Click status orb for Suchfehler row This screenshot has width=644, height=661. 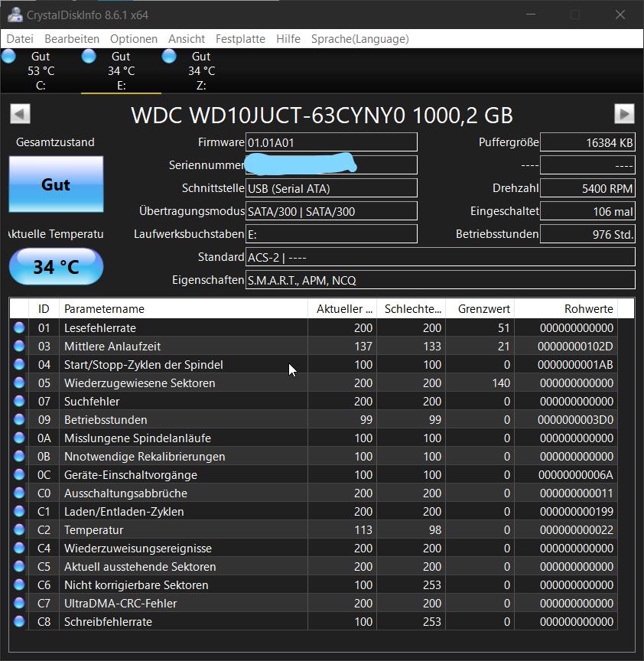19,401
